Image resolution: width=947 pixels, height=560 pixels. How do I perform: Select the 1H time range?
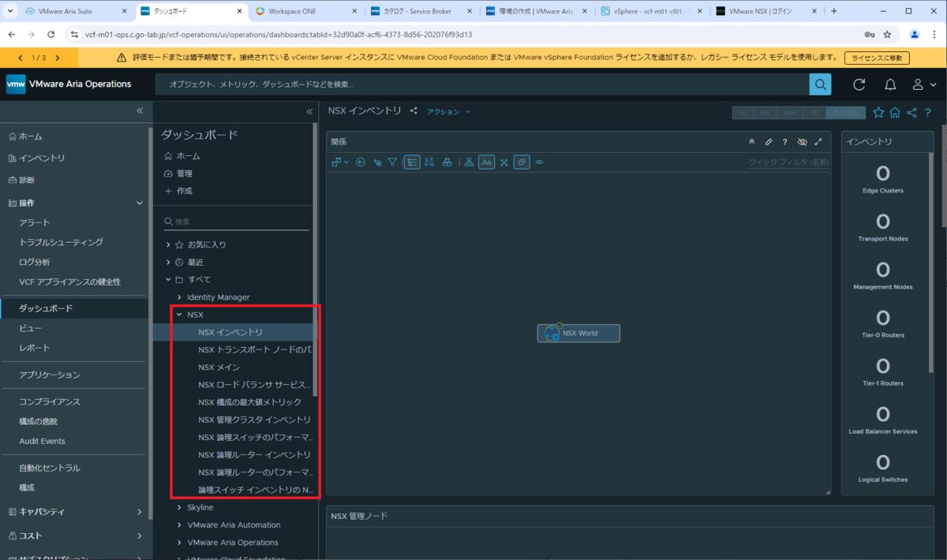(744, 112)
